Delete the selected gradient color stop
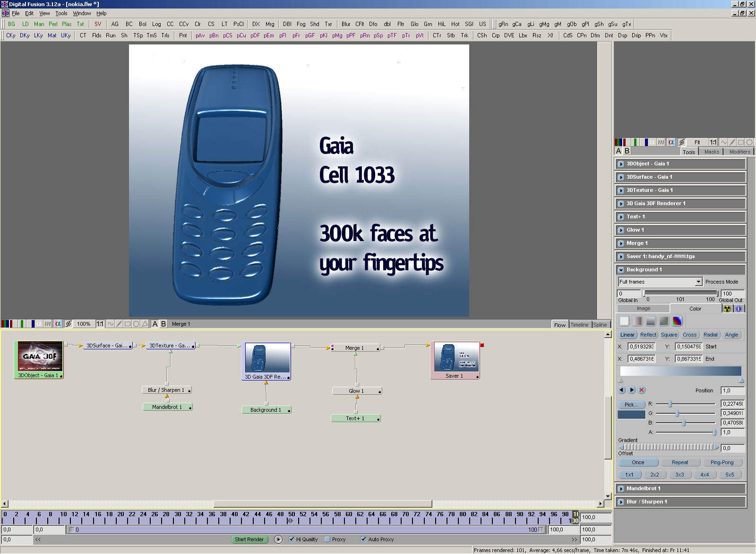756x554 pixels. [x=641, y=390]
